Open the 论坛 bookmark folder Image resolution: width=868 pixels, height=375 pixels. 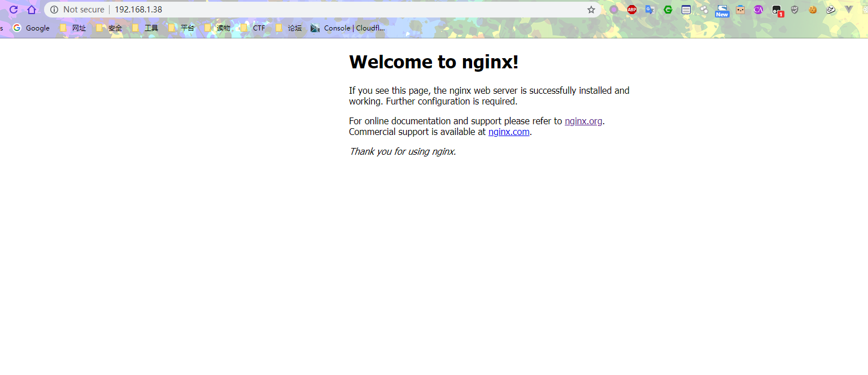[x=289, y=28]
